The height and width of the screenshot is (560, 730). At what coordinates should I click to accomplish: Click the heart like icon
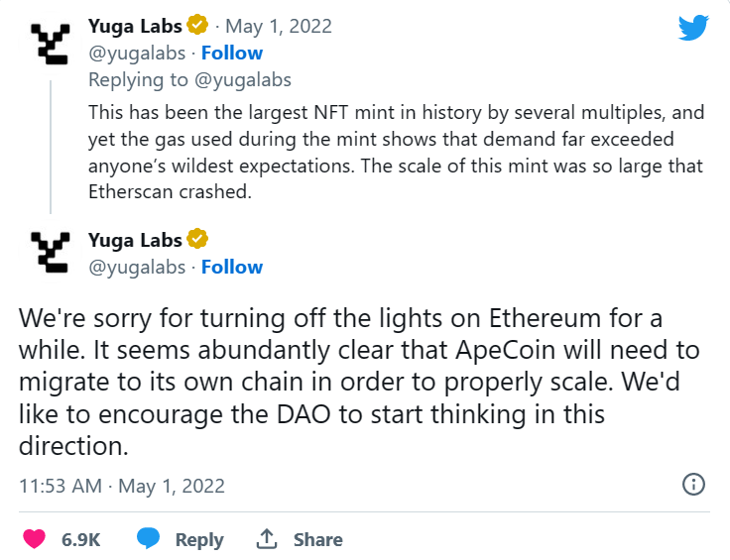(35, 539)
